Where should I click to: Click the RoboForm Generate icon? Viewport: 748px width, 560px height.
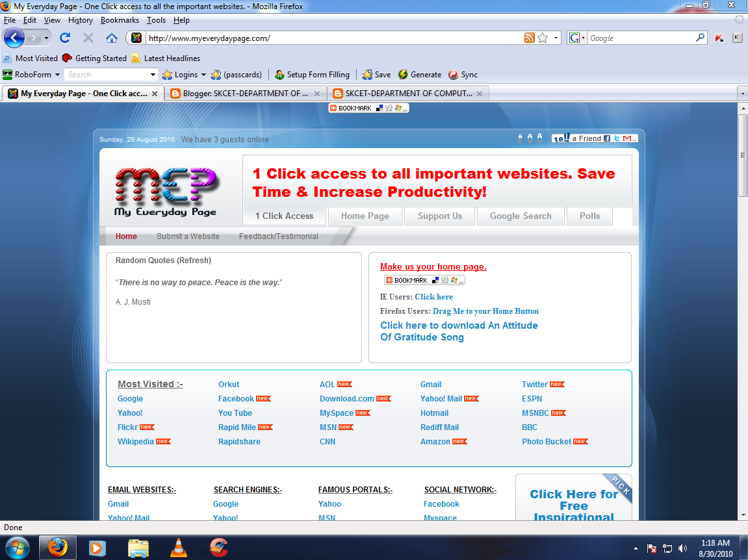(420, 75)
